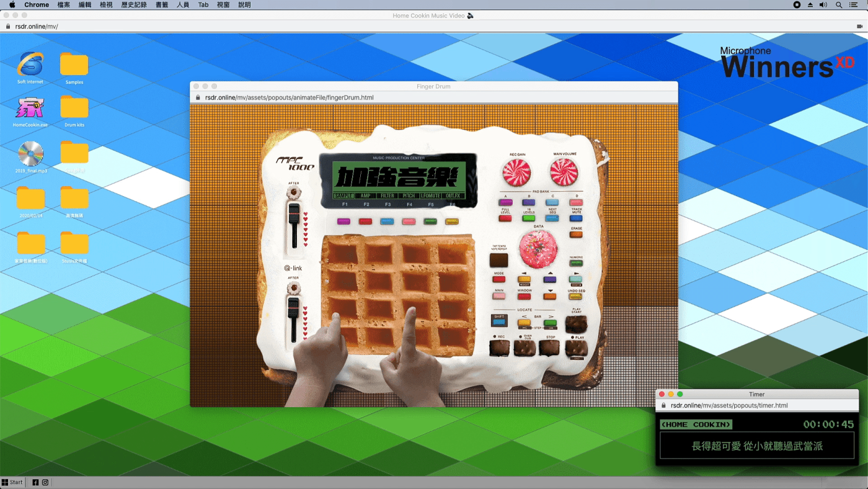This screenshot has height=489, width=868.
Task: Click the F2 red function button
Action: (365, 222)
